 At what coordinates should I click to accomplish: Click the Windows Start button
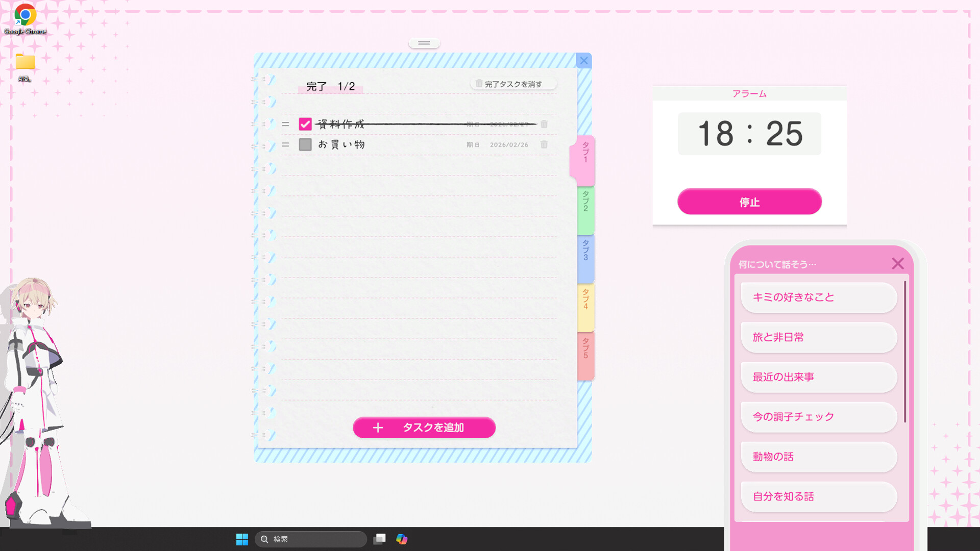pos(242,539)
